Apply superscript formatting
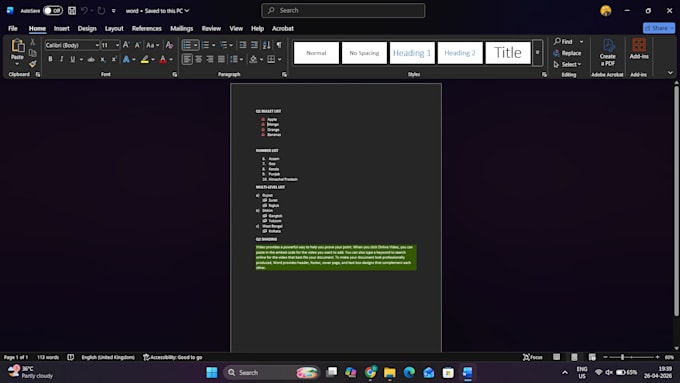 pyautogui.click(x=114, y=59)
